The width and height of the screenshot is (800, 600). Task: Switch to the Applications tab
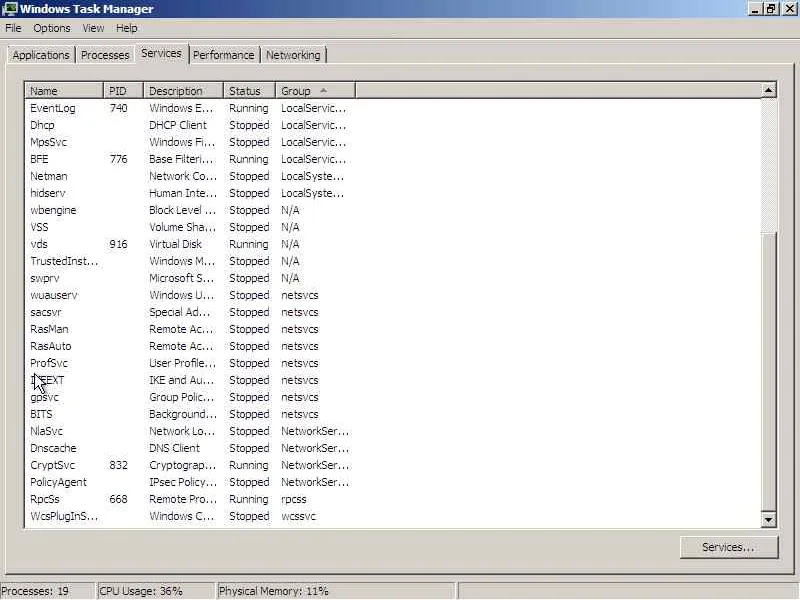pyautogui.click(x=41, y=55)
